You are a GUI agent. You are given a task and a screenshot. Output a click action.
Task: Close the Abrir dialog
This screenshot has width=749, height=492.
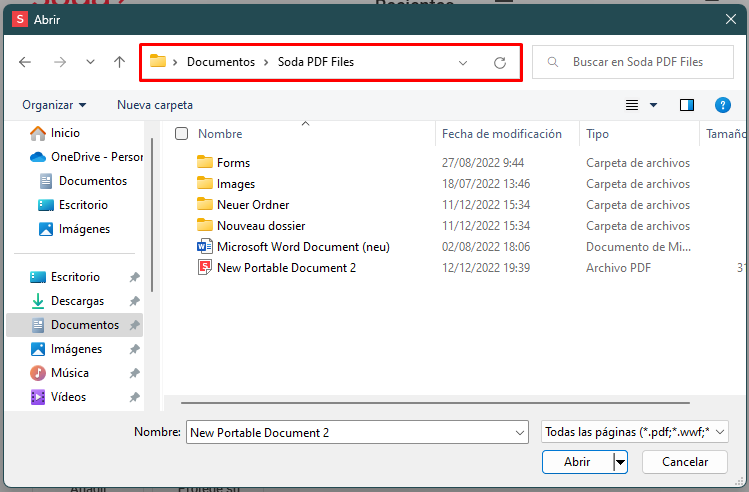click(730, 19)
